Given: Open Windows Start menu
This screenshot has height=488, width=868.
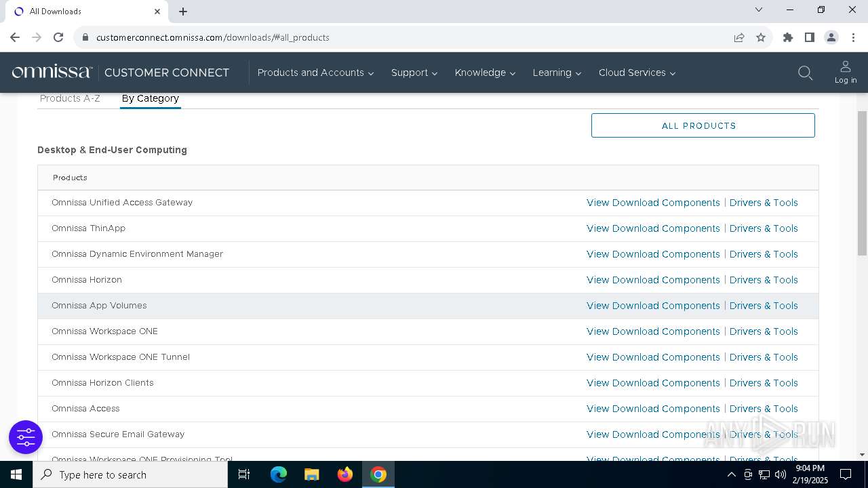Looking at the screenshot, I should click(16, 474).
